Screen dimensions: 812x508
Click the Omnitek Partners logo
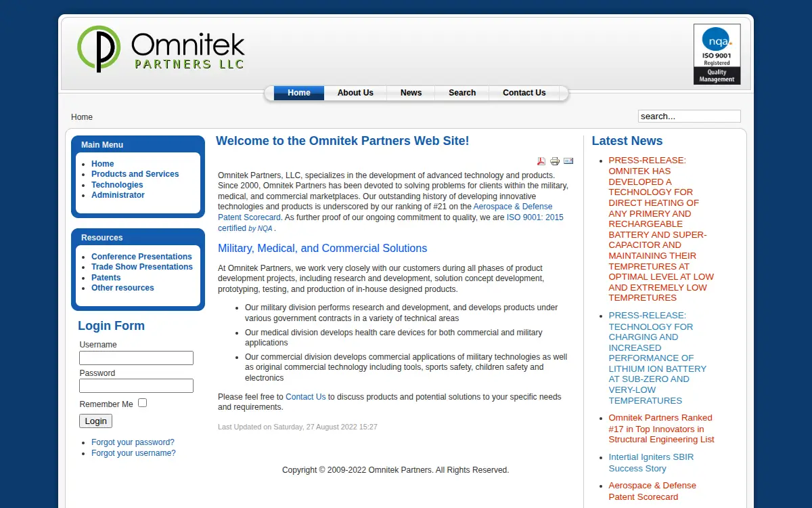[161, 49]
